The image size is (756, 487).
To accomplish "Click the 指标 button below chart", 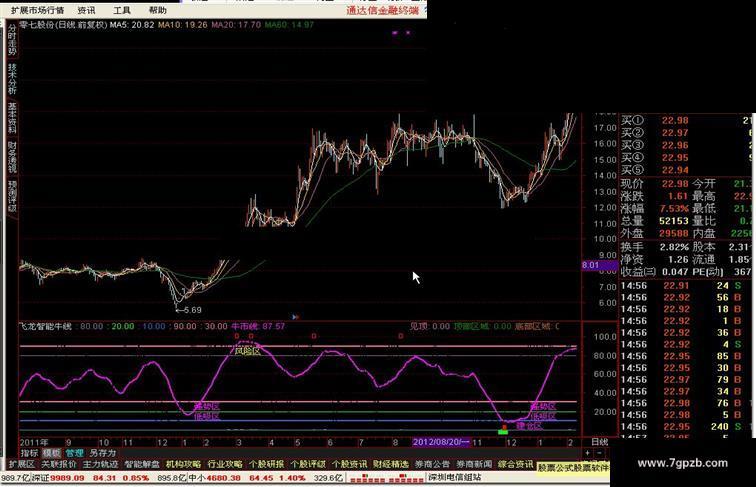I will (x=29, y=453).
